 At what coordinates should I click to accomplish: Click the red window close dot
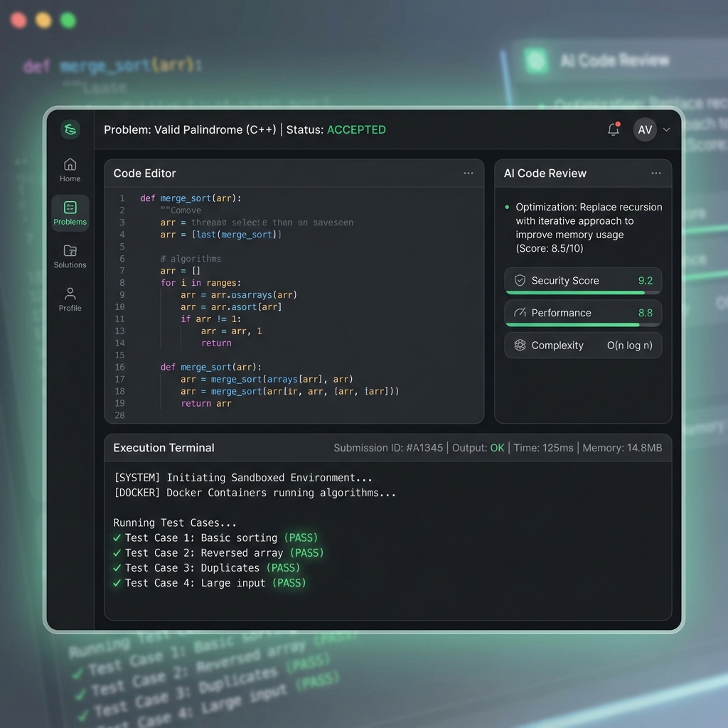(18, 21)
